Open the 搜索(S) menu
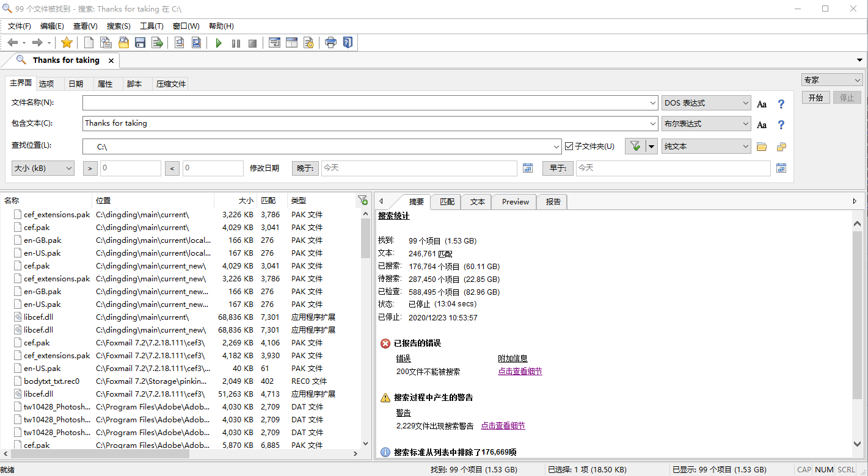The height and width of the screenshot is (476, 868). point(119,26)
